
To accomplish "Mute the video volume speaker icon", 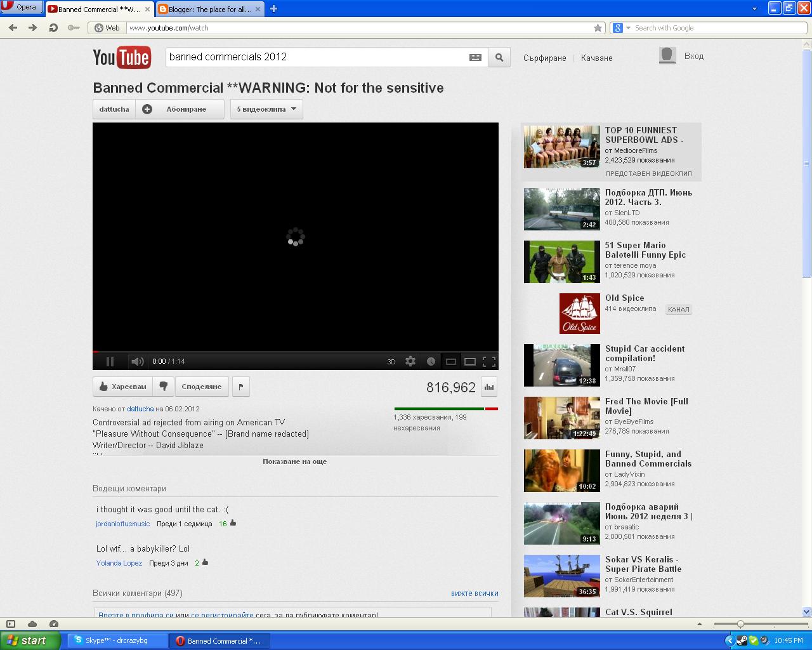I will [x=137, y=362].
